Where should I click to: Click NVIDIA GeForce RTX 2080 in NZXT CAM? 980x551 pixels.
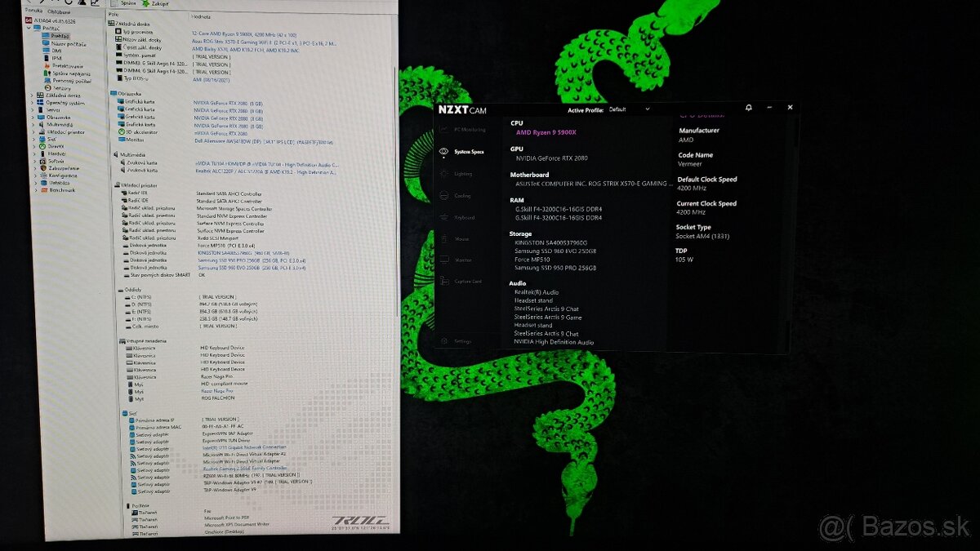[x=551, y=158]
